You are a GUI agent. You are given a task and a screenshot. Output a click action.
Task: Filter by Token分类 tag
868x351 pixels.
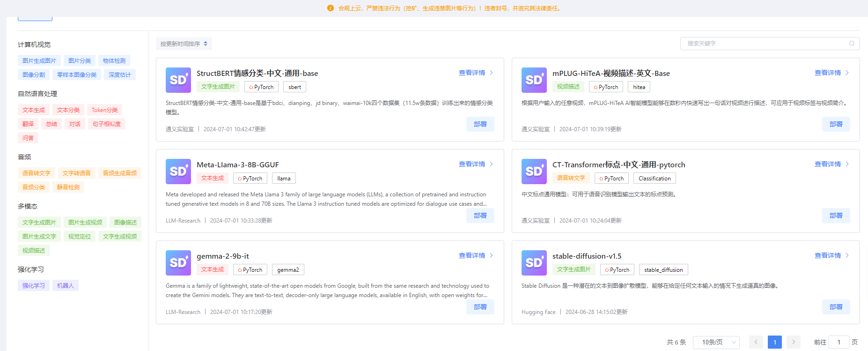tap(104, 110)
